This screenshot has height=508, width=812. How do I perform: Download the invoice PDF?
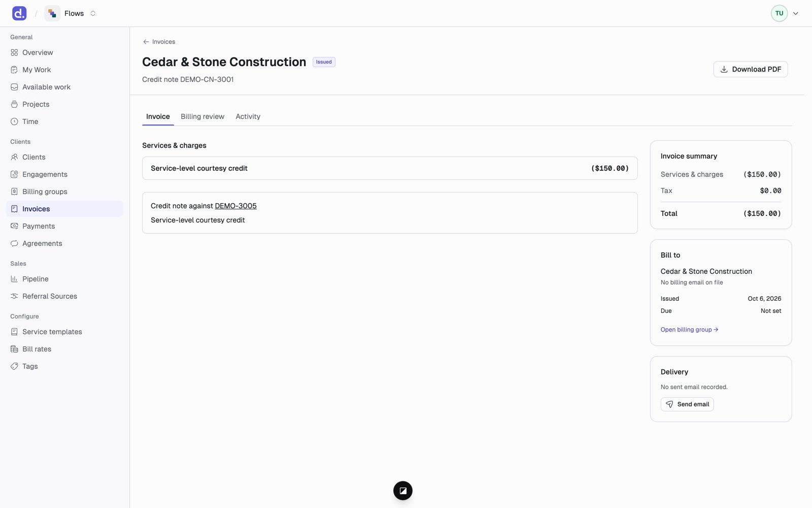(x=751, y=69)
